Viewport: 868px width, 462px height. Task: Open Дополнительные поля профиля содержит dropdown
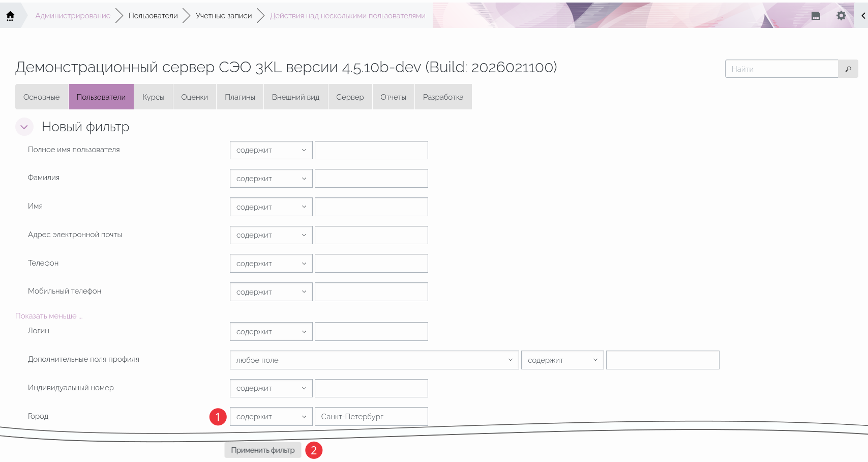coord(562,360)
